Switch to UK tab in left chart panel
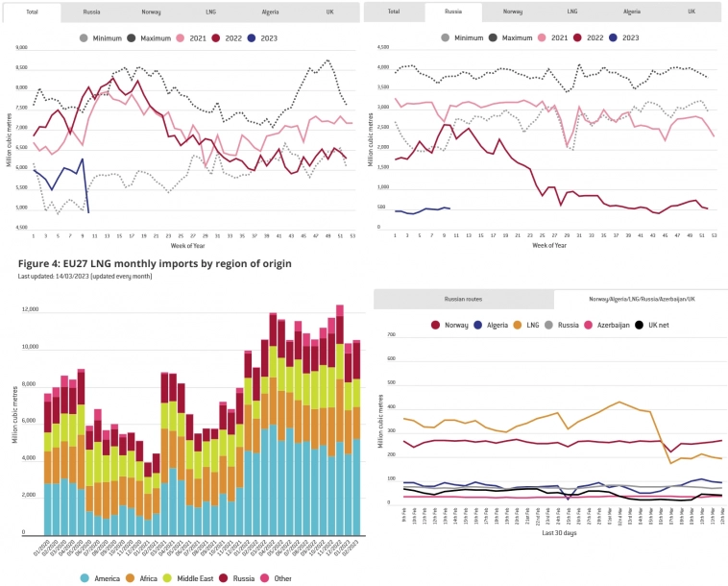 point(330,12)
